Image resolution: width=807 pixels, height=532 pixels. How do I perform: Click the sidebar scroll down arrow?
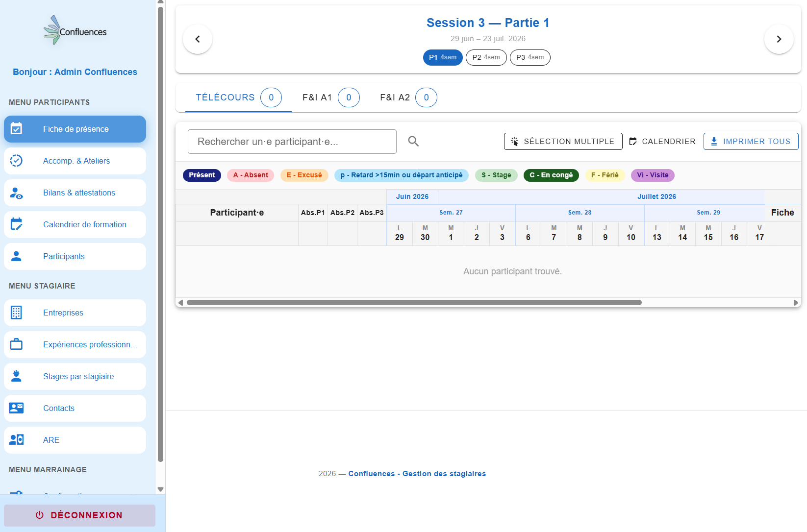[160, 489]
